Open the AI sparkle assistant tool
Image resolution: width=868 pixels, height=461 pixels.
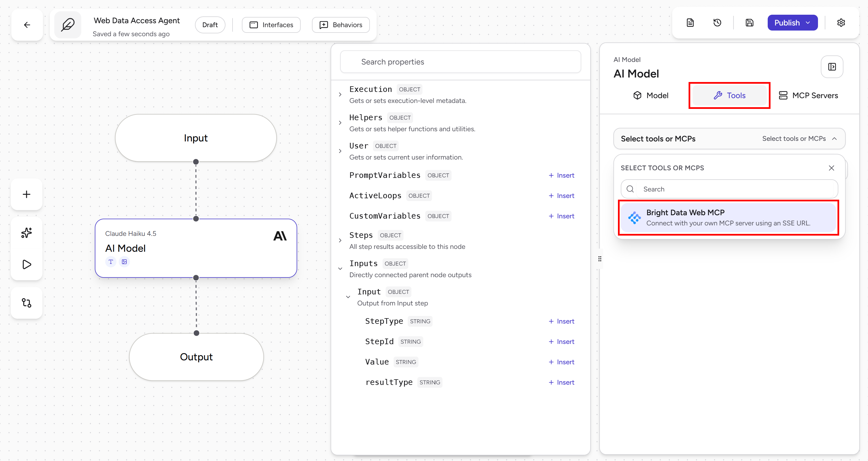point(27,233)
